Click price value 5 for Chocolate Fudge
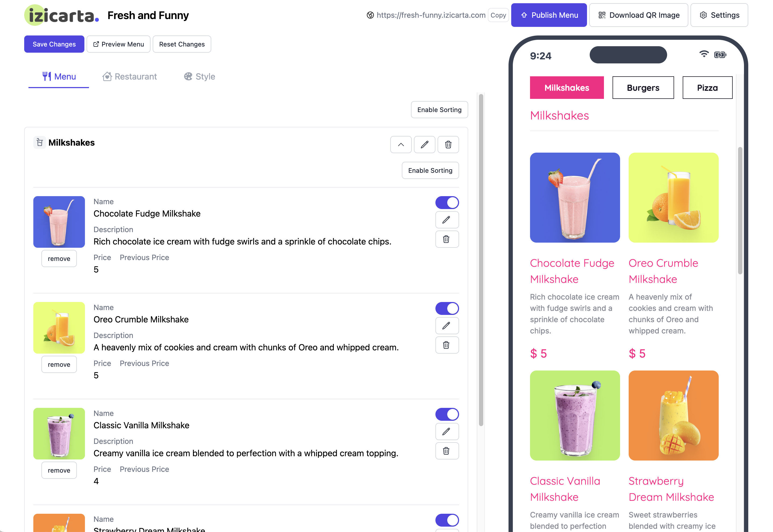Screen dimensions: 773x532 (96, 270)
